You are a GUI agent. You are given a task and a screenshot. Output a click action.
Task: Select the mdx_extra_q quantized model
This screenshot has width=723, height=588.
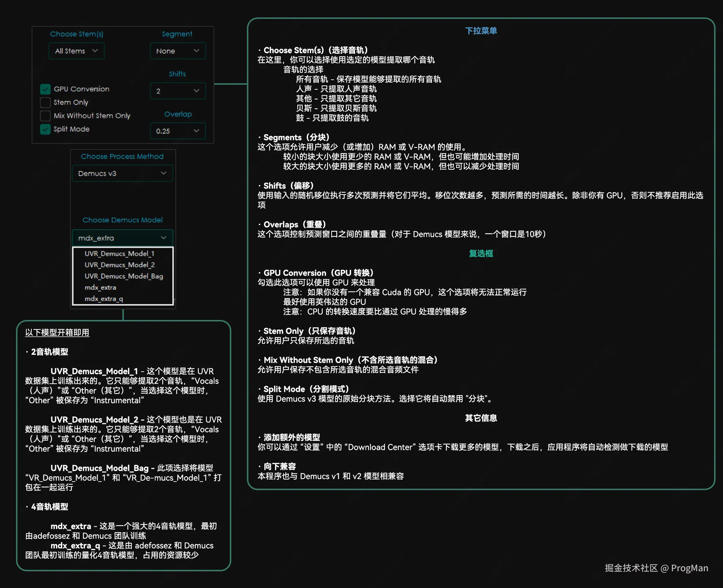point(104,299)
